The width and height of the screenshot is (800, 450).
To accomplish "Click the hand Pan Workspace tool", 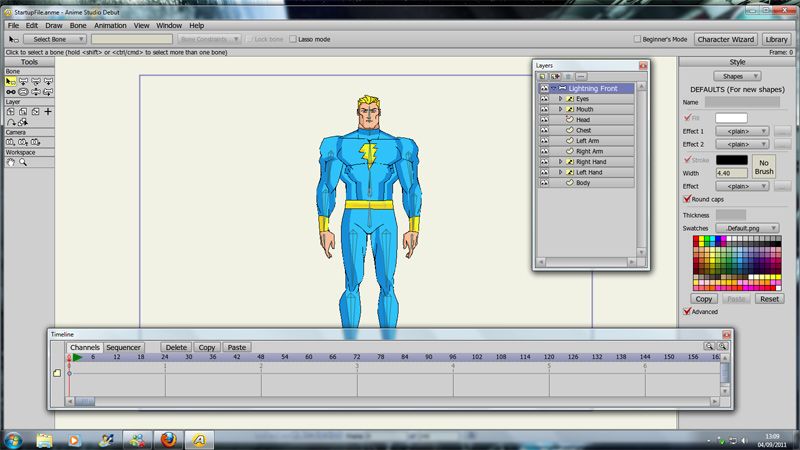I will pyautogui.click(x=11, y=161).
